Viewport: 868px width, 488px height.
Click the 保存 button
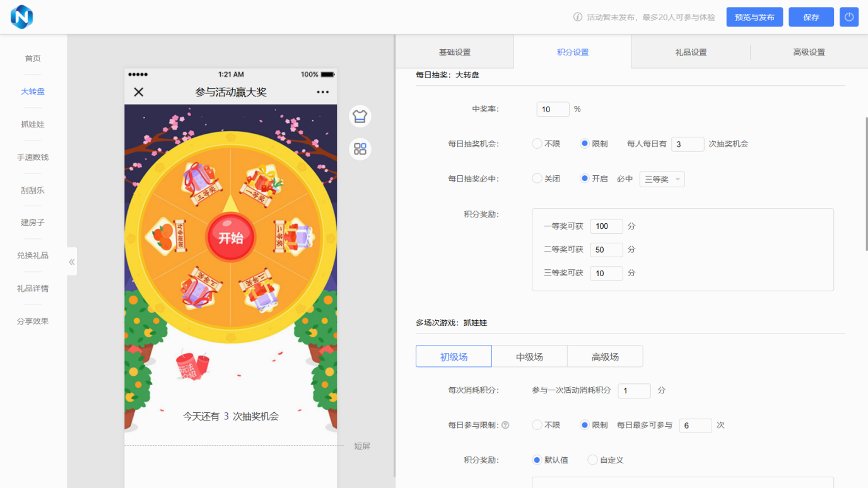[811, 17]
